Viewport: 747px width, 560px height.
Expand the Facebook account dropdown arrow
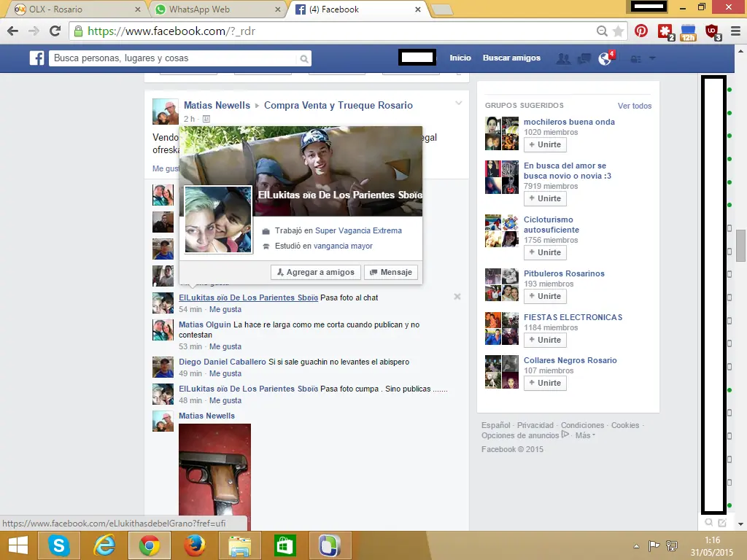coord(652,58)
